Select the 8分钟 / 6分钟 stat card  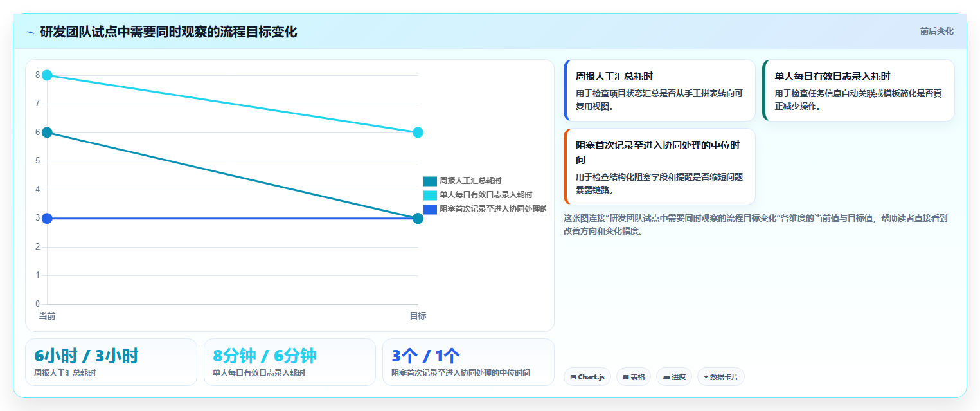click(290, 362)
